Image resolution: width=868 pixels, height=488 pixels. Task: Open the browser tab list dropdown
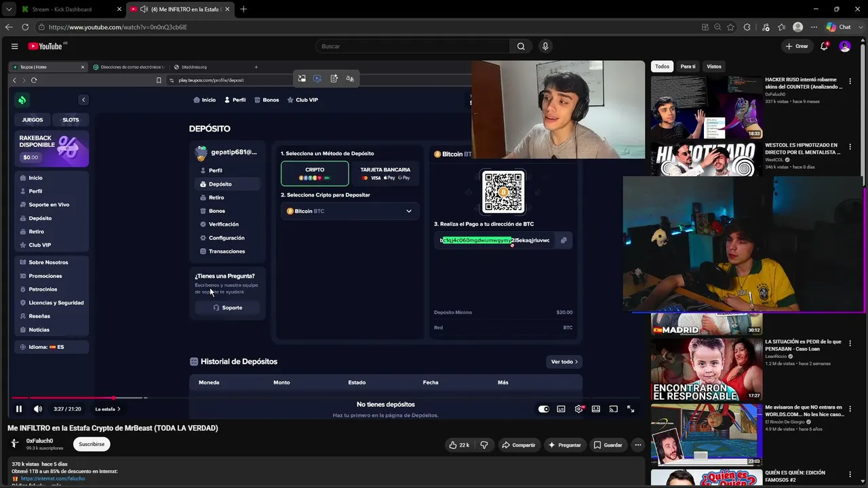click(9, 9)
